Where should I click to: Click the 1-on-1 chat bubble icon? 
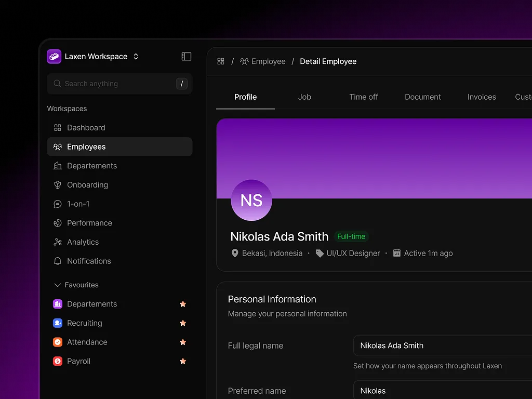point(58,204)
